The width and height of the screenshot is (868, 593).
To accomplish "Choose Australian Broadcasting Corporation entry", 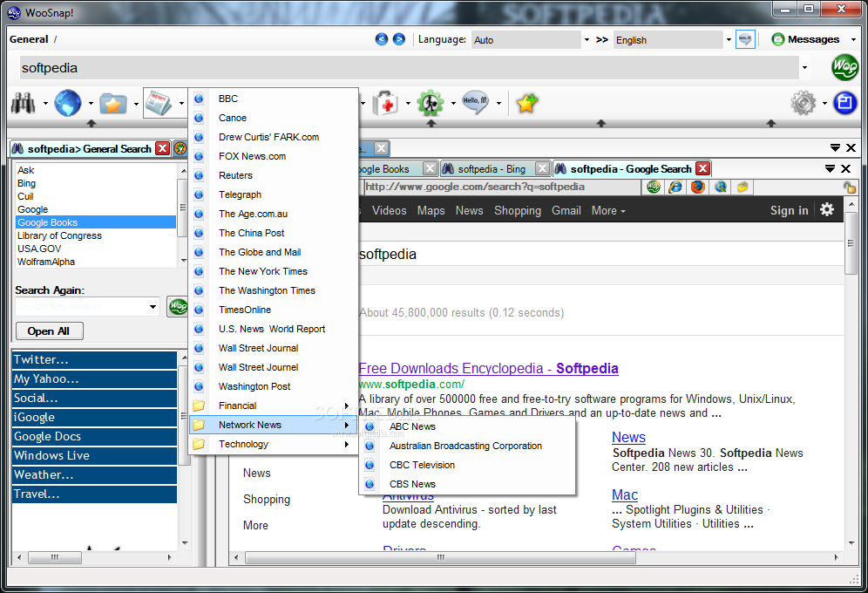I will [x=467, y=446].
